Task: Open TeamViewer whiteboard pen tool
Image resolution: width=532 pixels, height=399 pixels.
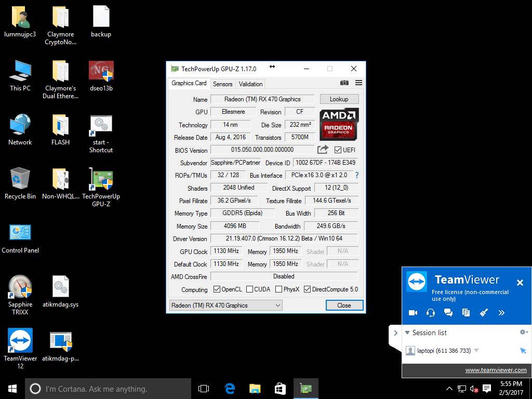Action: click(484, 313)
